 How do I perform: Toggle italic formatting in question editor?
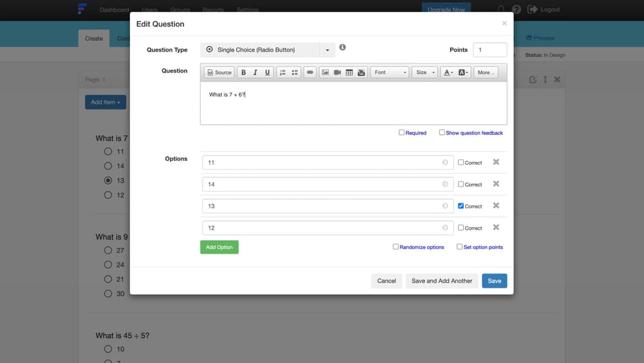pyautogui.click(x=255, y=72)
